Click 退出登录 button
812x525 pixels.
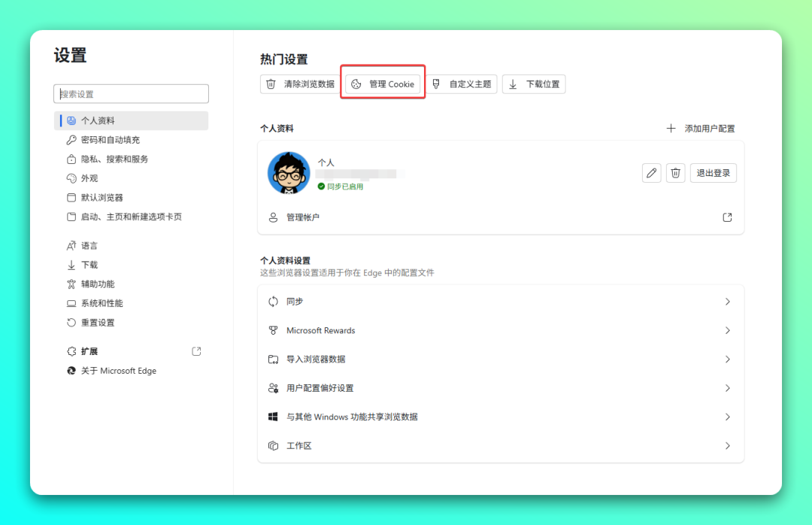coord(713,173)
